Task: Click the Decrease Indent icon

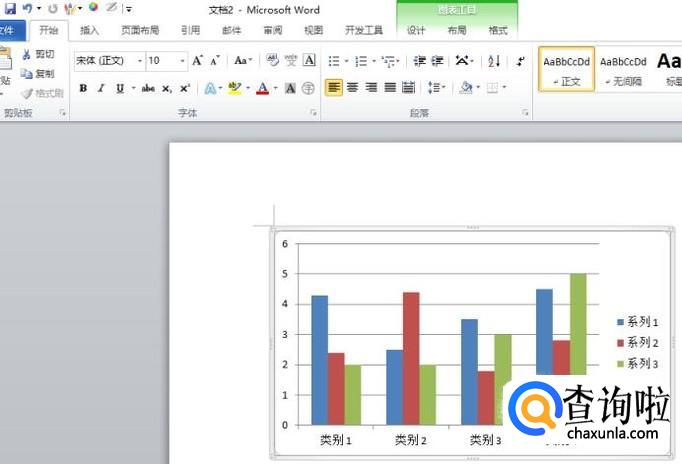Action: point(419,61)
